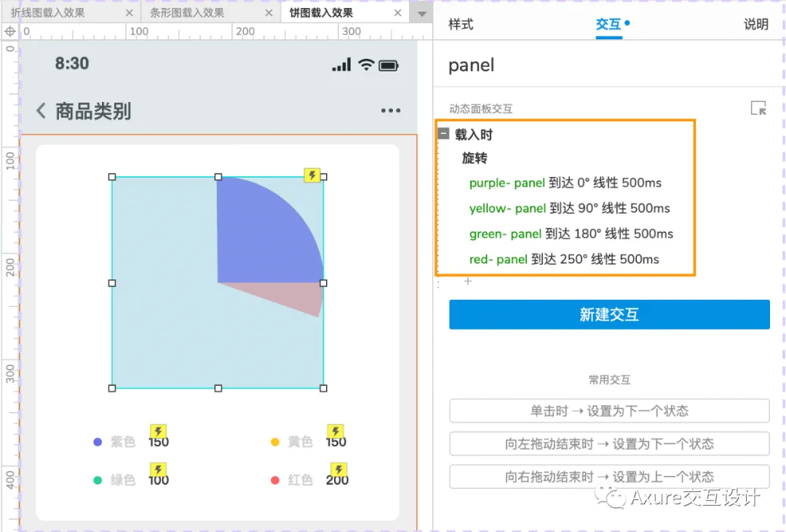
Task: Click the lightning icon above the 紫色 150 value
Action: click(x=158, y=432)
